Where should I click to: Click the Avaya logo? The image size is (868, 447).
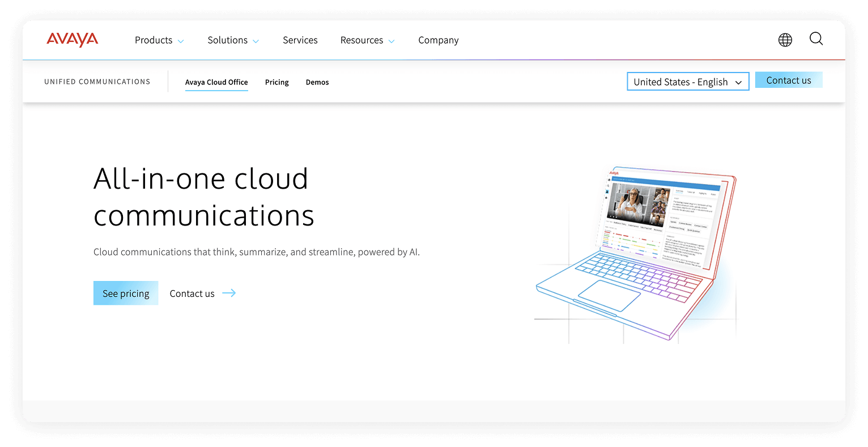pyautogui.click(x=72, y=40)
